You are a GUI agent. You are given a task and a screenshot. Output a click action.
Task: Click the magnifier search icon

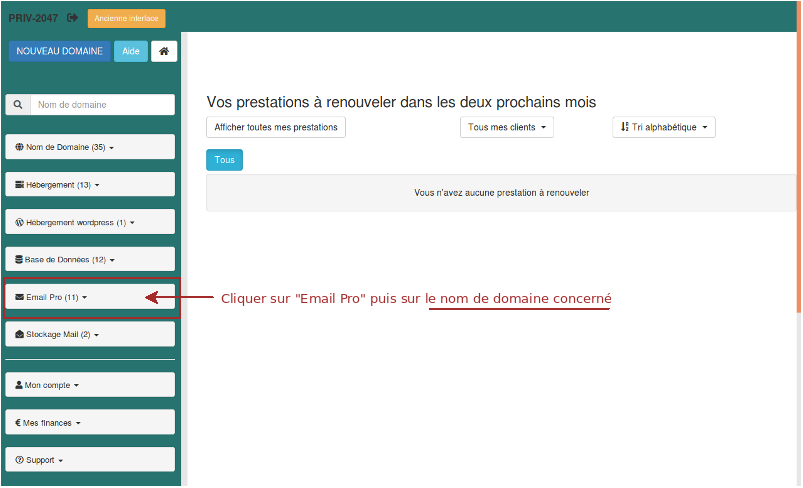click(x=18, y=104)
